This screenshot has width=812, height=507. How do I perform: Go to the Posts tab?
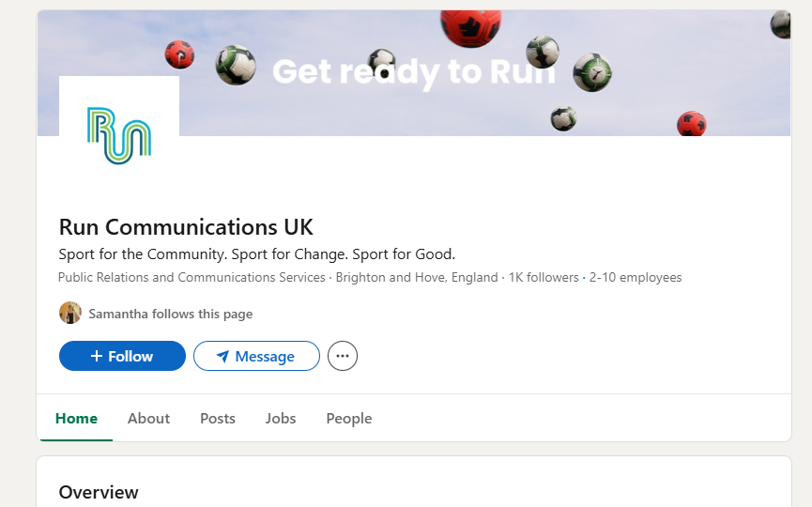[x=218, y=419]
